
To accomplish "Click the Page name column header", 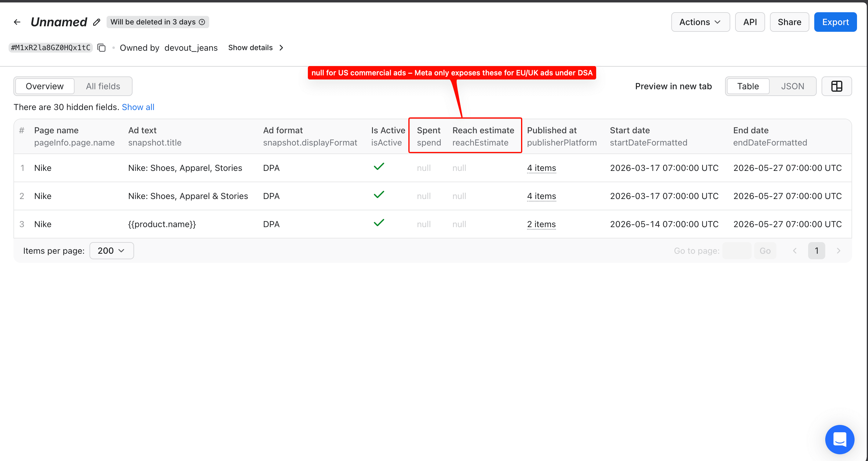I will point(74,136).
